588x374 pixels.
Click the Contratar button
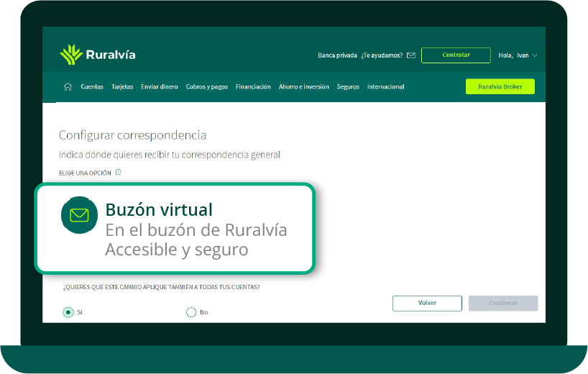click(x=456, y=55)
